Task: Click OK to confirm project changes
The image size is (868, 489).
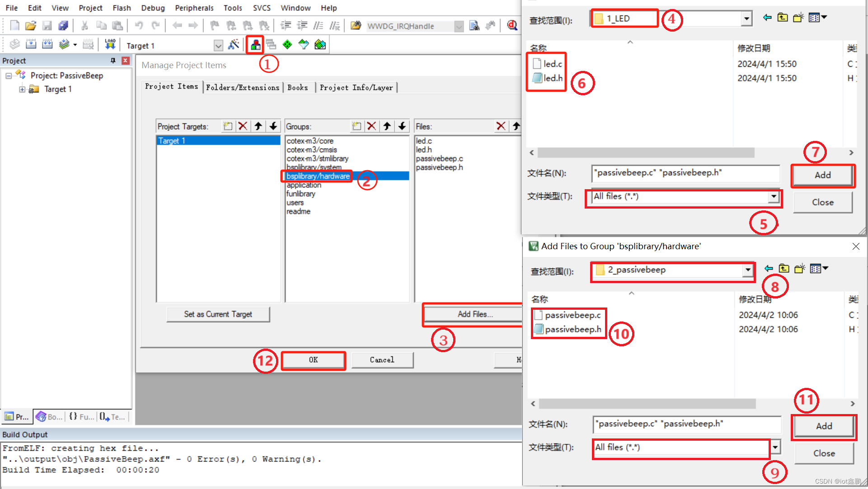Action: pyautogui.click(x=313, y=360)
